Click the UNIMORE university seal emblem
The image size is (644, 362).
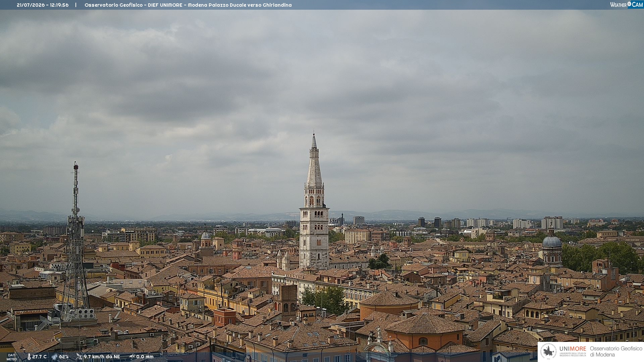[548, 351]
